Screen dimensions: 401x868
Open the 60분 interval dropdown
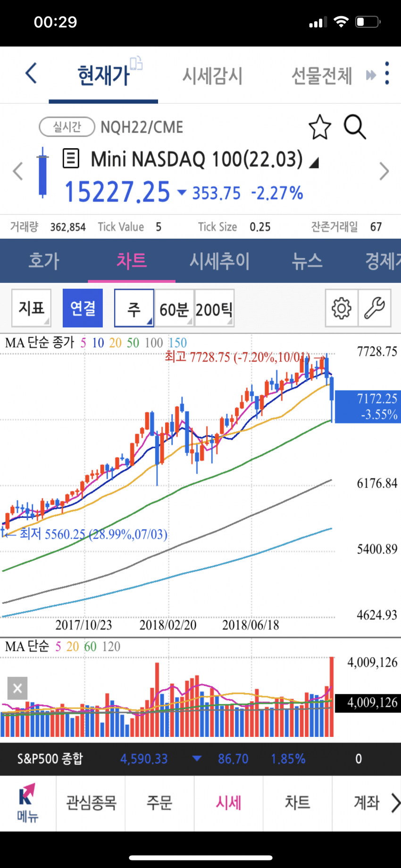174,309
